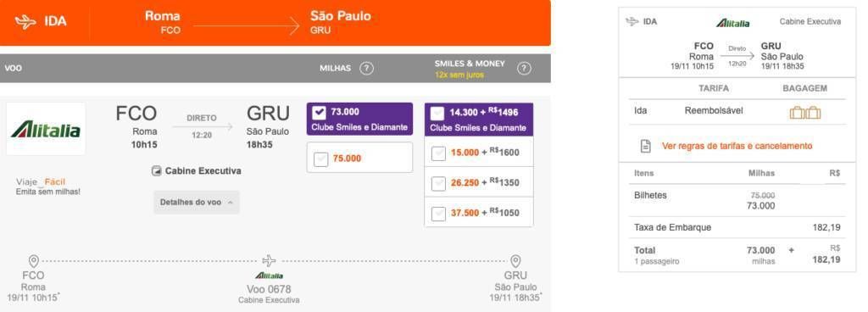
Task: Check the 15.000 + R$1600 option
Action: coord(438,153)
